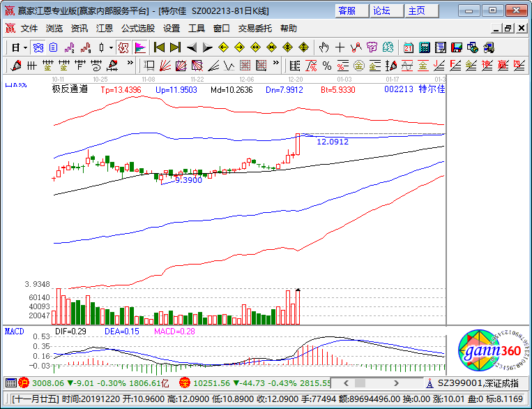This screenshot has width=532, height=409.
Task: Click the blue clipboard info icon
Action: [53, 48]
